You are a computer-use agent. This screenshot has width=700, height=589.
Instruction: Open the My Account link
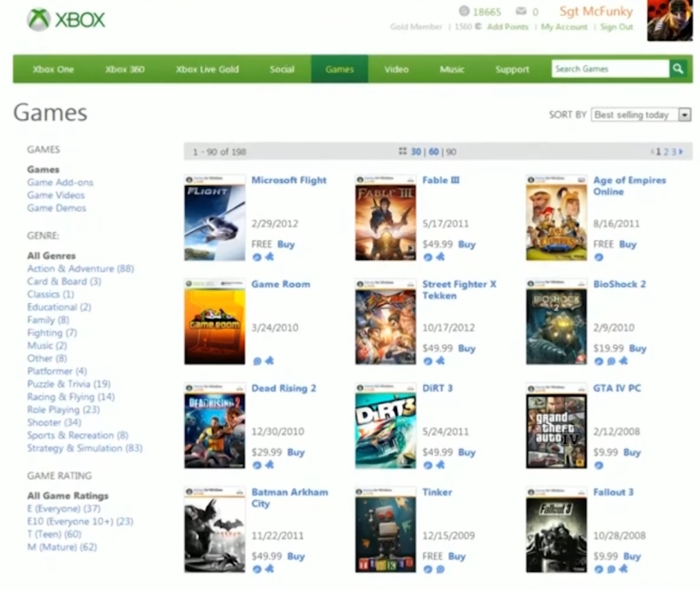[564, 27]
